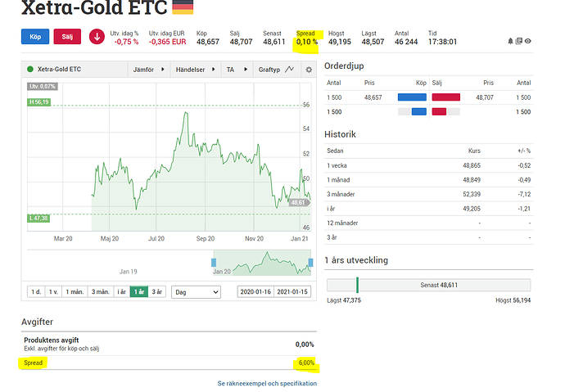Click the Utv. idag -0,75 % value
The image size is (565, 392).
(x=126, y=42)
